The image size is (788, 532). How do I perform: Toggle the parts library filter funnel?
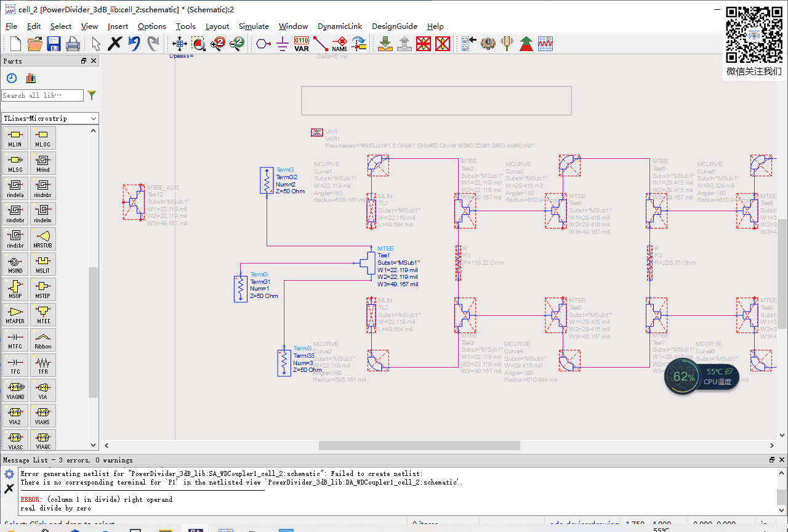coord(92,95)
